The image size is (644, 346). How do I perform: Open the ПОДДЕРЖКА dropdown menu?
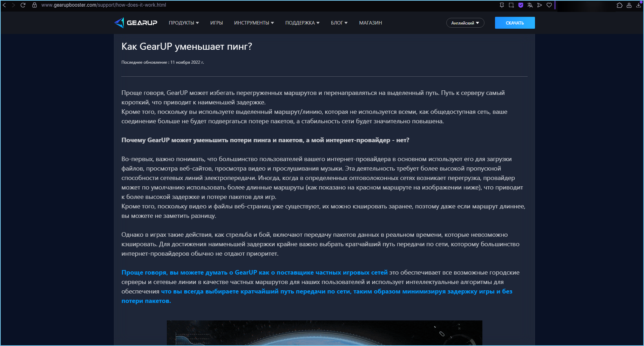point(302,23)
